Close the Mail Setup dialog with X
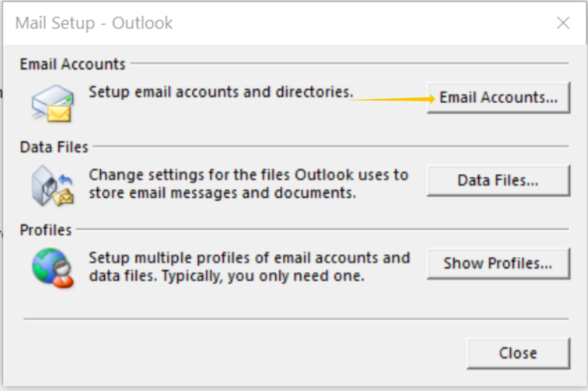 pos(563,23)
